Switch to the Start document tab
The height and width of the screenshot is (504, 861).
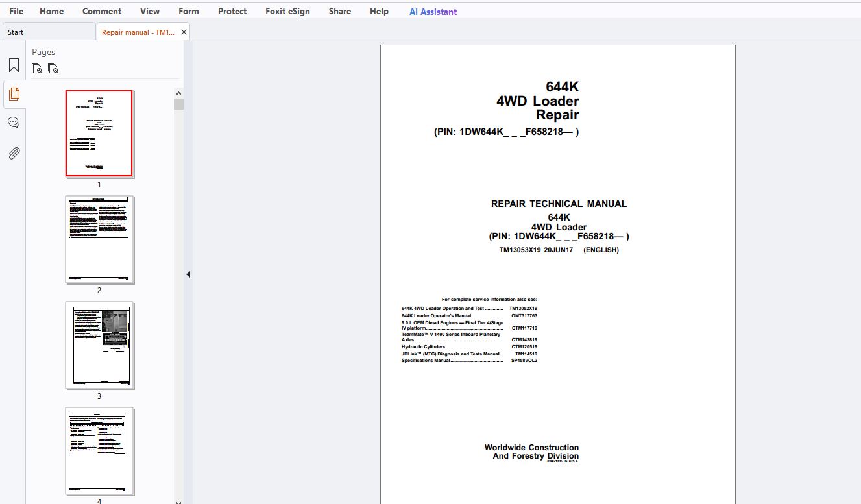tap(49, 32)
